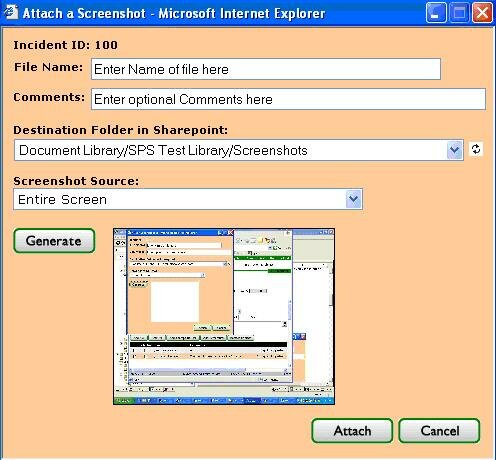Click the Attach button

tap(352, 431)
